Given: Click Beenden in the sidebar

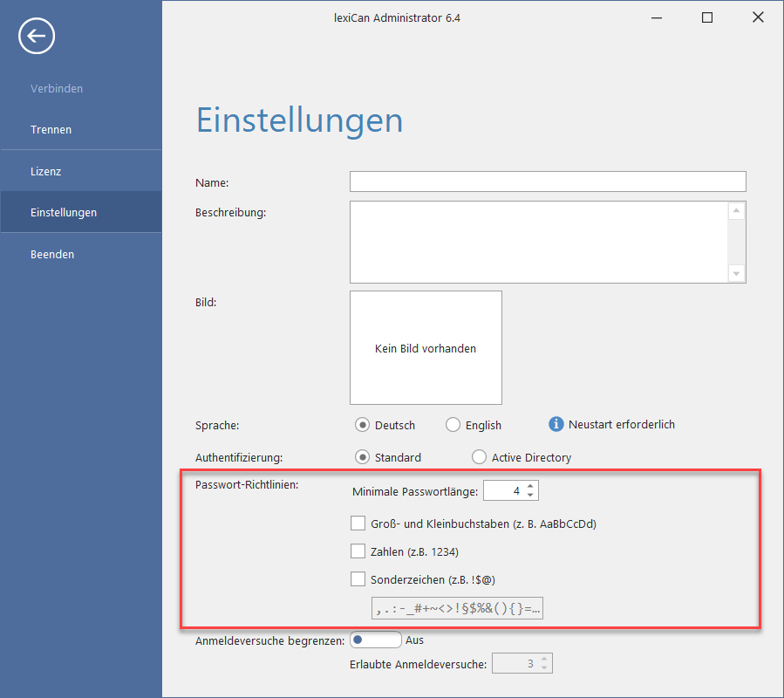Looking at the screenshot, I should tap(52, 254).
